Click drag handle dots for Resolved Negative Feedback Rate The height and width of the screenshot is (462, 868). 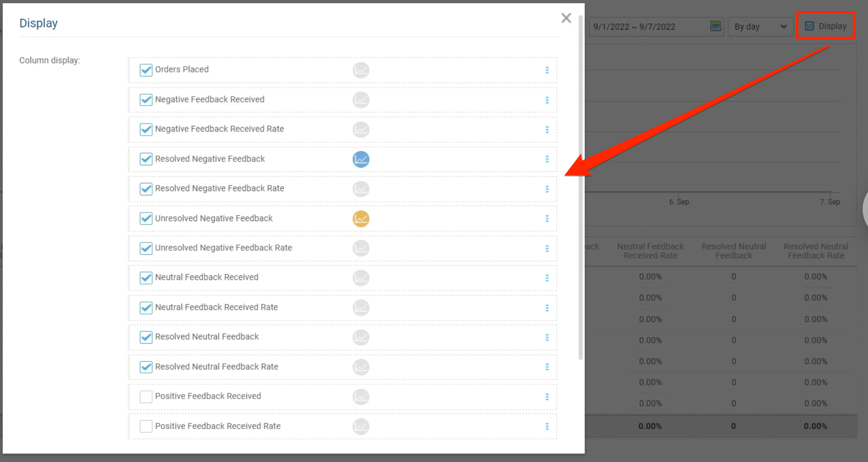(x=547, y=189)
